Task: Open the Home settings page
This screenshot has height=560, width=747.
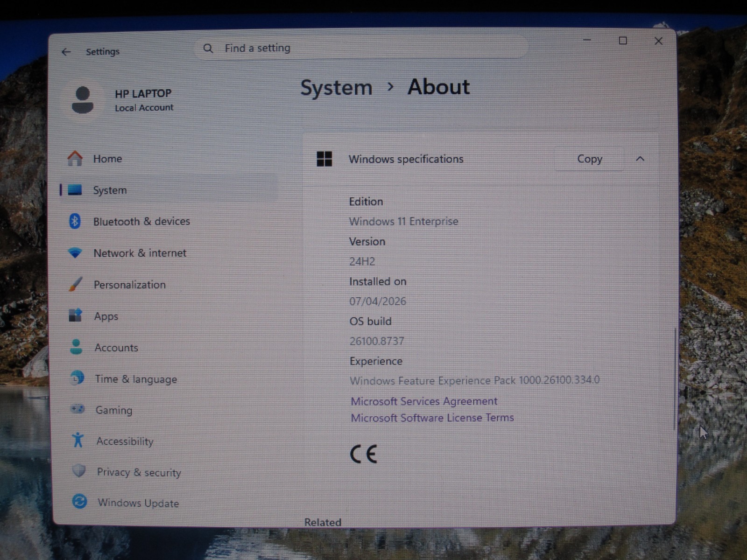Action: click(x=168, y=159)
